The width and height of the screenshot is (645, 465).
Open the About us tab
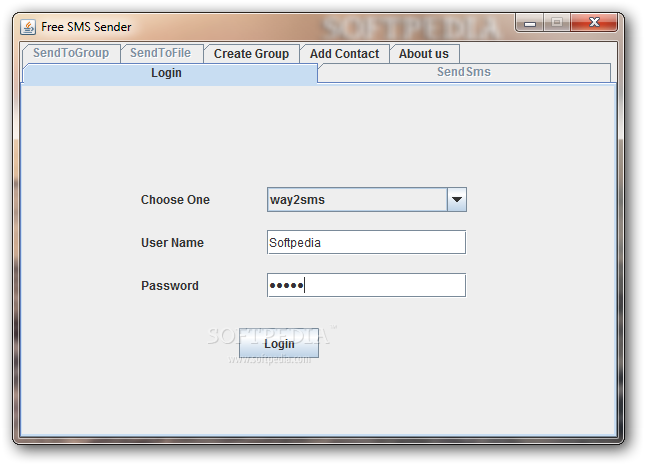pyautogui.click(x=424, y=53)
